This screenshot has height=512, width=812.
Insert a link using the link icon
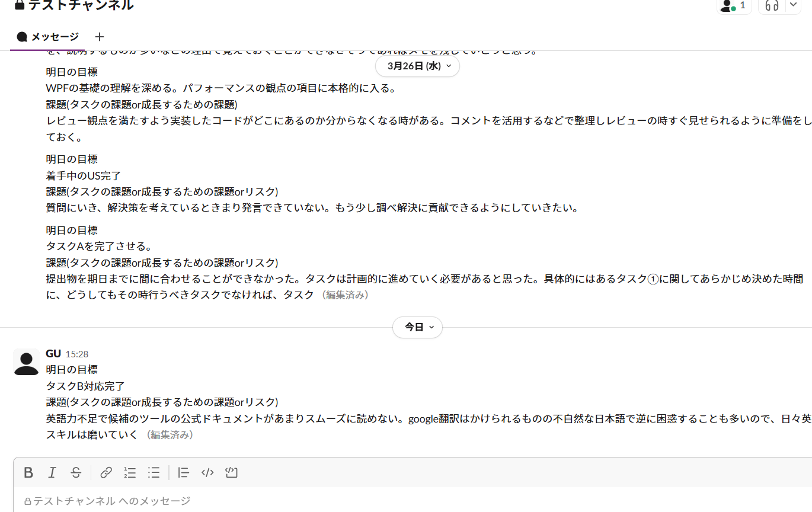106,472
